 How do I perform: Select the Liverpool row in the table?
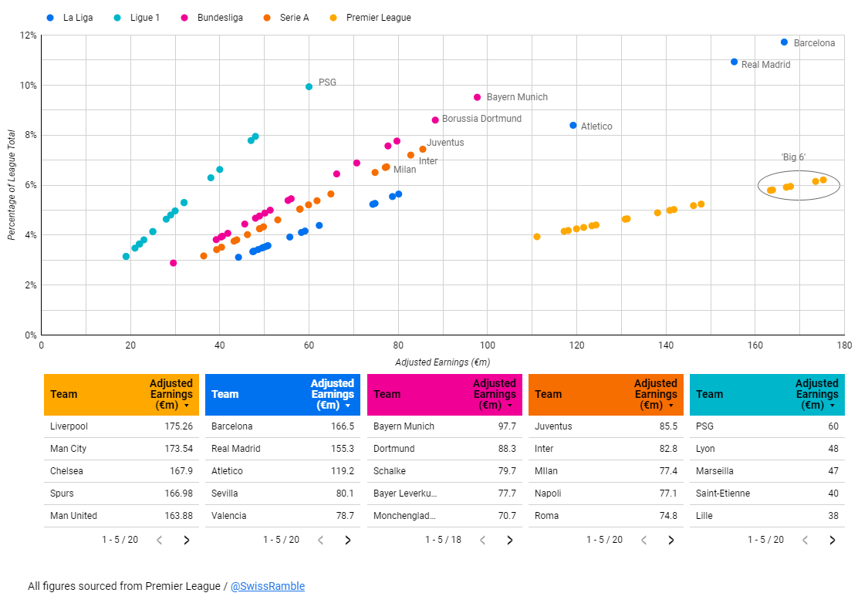click(x=121, y=426)
